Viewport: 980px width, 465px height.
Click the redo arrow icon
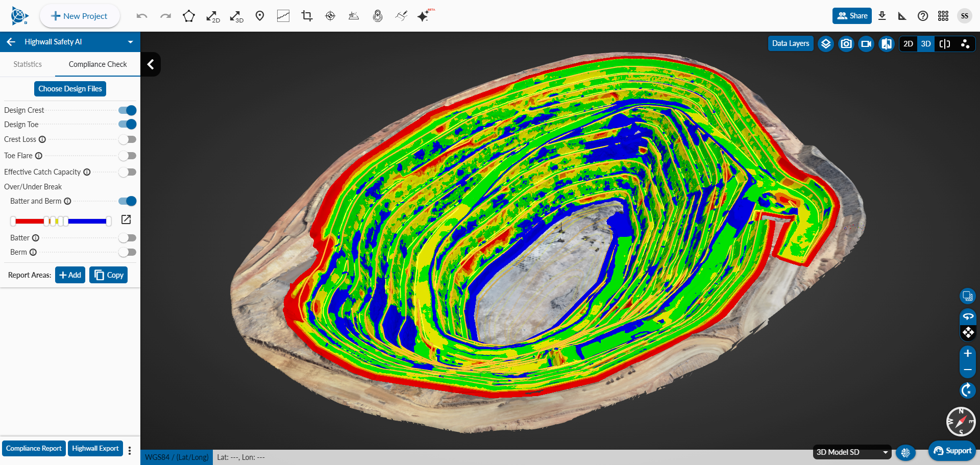[165, 16]
